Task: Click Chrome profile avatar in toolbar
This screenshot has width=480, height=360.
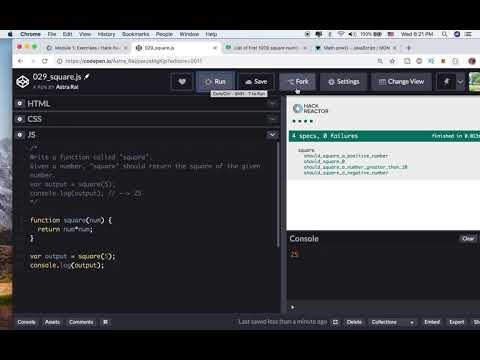Action: point(472,61)
